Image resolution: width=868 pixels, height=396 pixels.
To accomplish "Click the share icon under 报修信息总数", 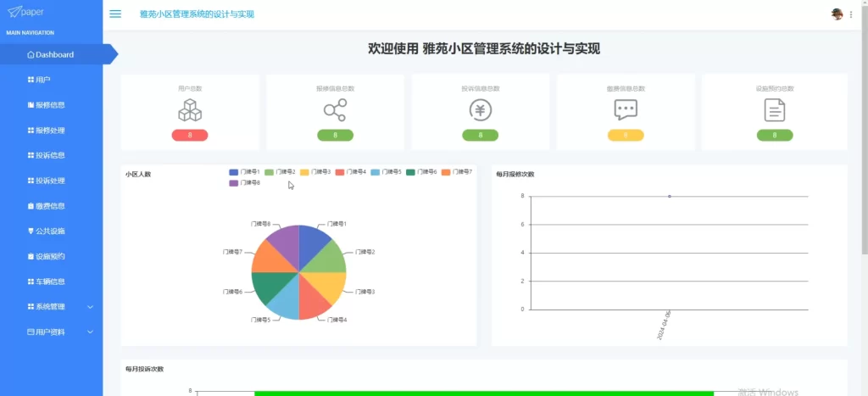I will [x=336, y=110].
